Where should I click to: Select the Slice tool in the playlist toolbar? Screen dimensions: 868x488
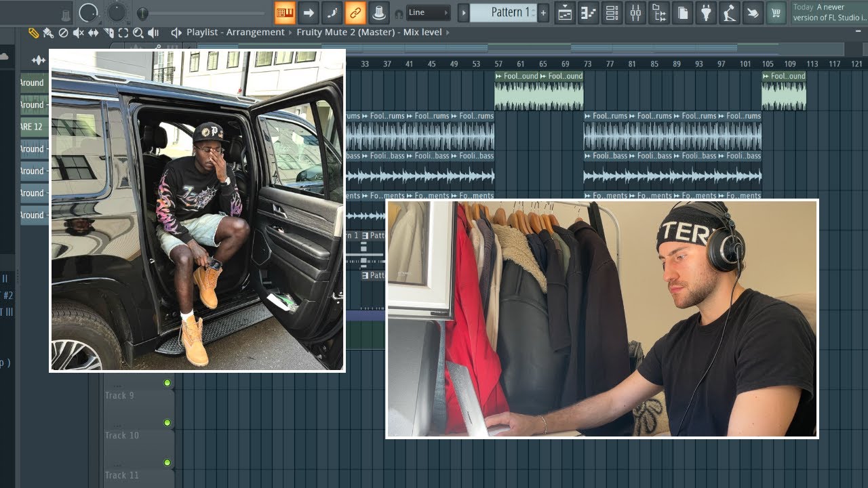108,33
